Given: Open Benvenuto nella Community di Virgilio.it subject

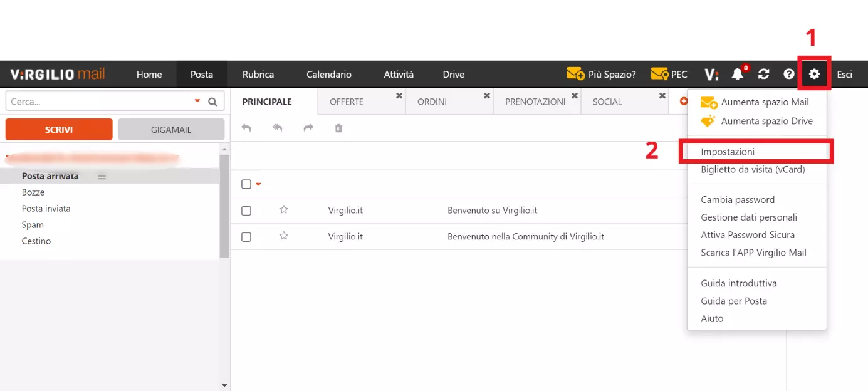Looking at the screenshot, I should point(526,237).
